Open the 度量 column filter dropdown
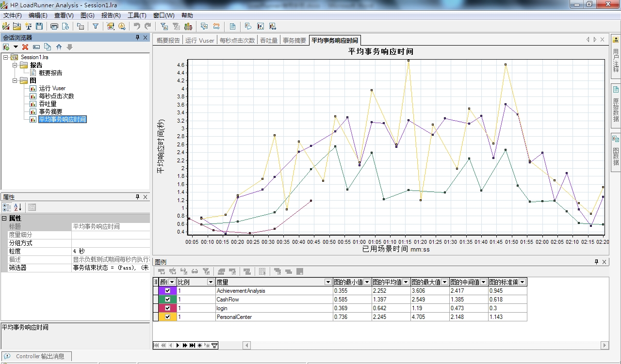Screen dimensions: 621x364 click(x=328, y=282)
